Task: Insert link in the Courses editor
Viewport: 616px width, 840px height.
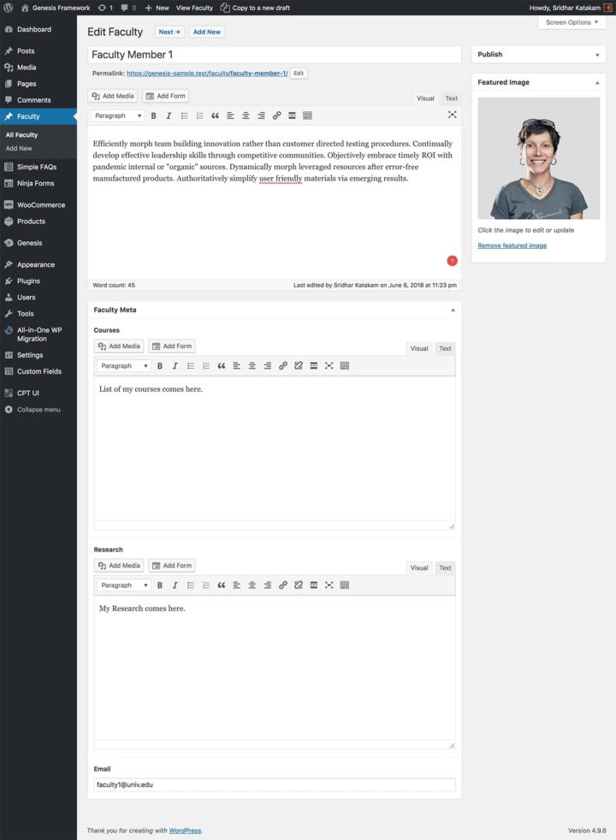Action: coord(283,366)
